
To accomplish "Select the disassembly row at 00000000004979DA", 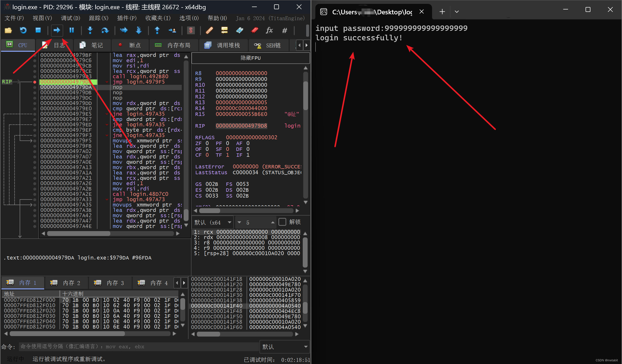I will (111, 87).
